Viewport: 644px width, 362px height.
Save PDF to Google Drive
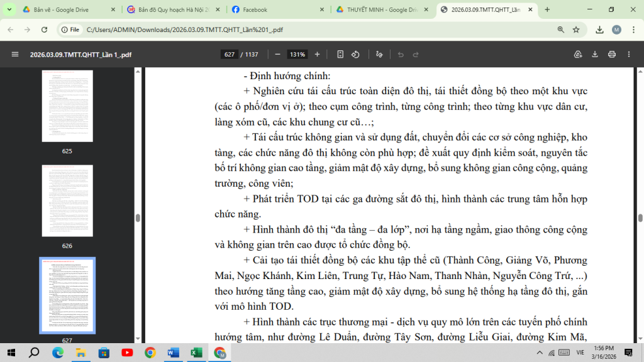(578, 54)
